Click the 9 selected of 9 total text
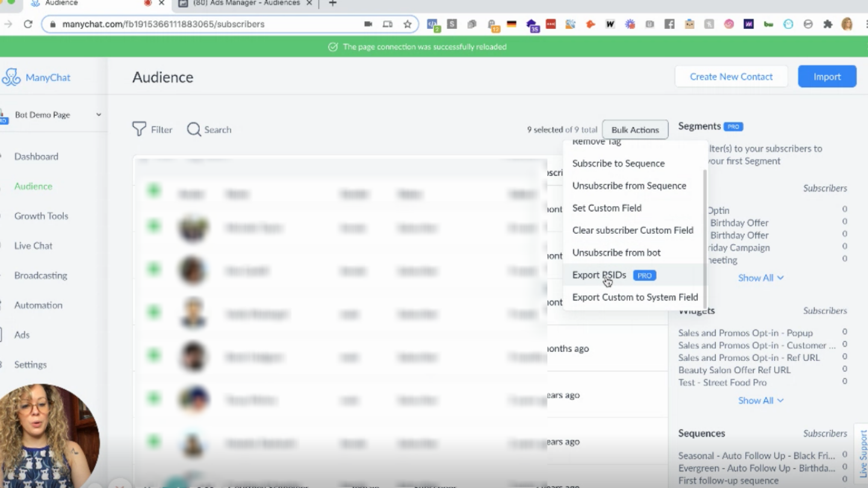 (x=562, y=130)
